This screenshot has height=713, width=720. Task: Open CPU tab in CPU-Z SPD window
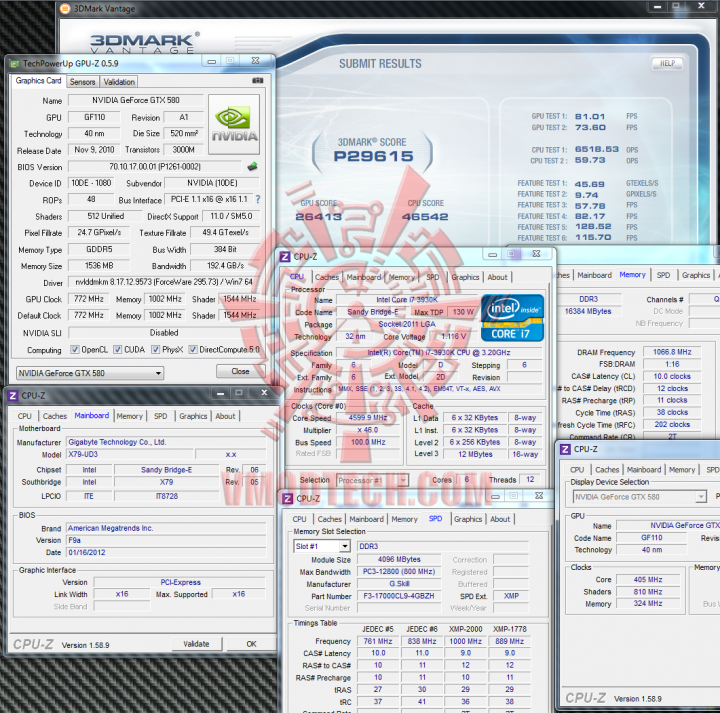(299, 519)
